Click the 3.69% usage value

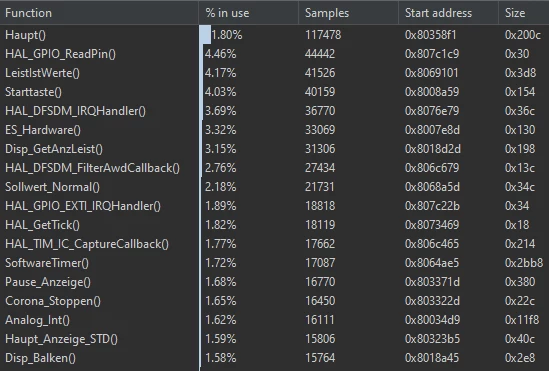[221, 111]
